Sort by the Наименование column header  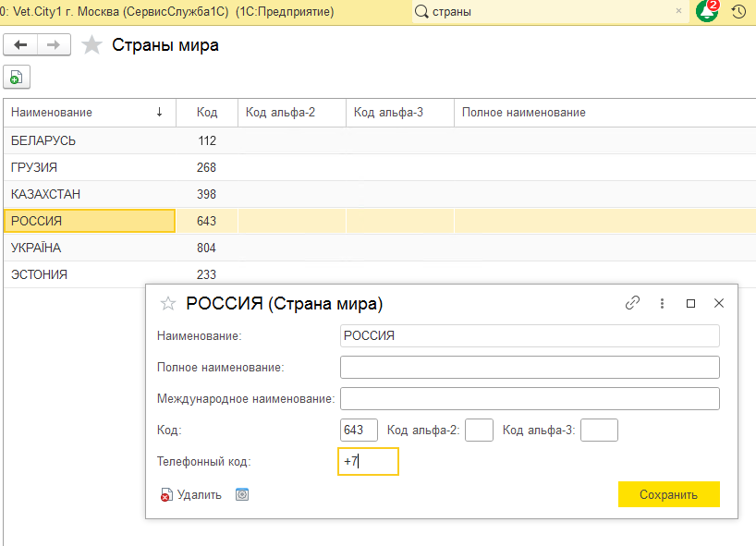(x=52, y=113)
